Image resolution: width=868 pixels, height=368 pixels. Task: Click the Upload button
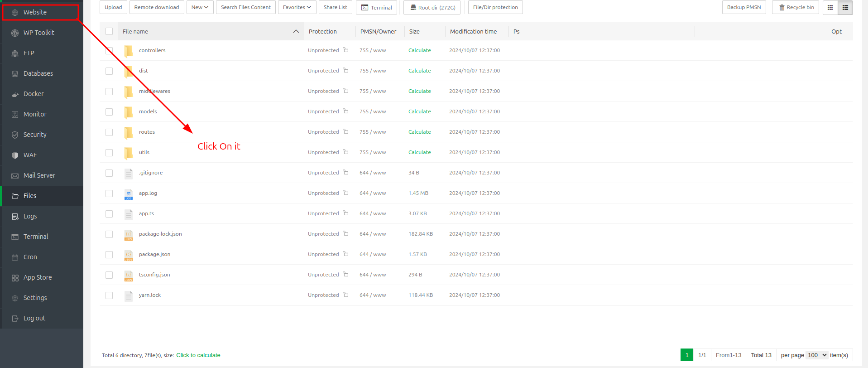tap(113, 7)
